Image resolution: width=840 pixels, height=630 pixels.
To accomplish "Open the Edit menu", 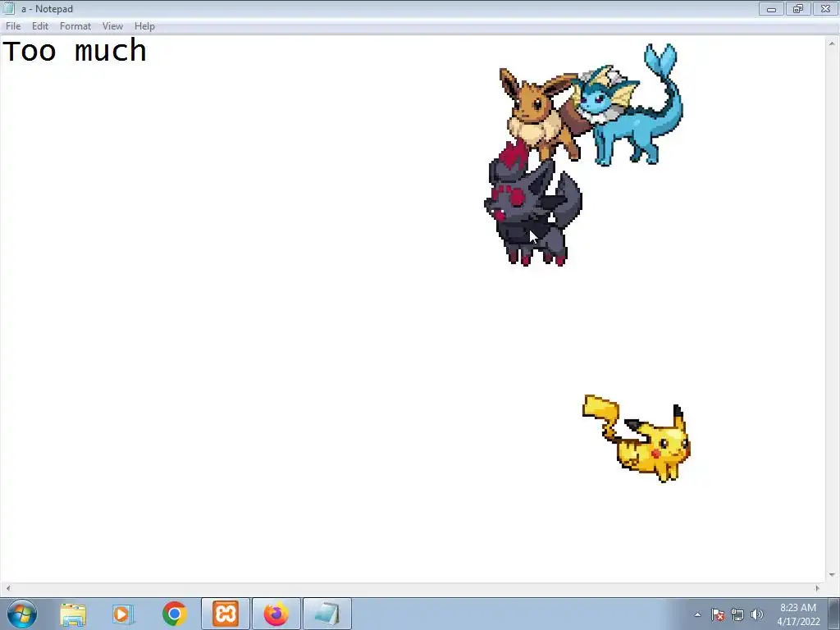I will point(39,25).
